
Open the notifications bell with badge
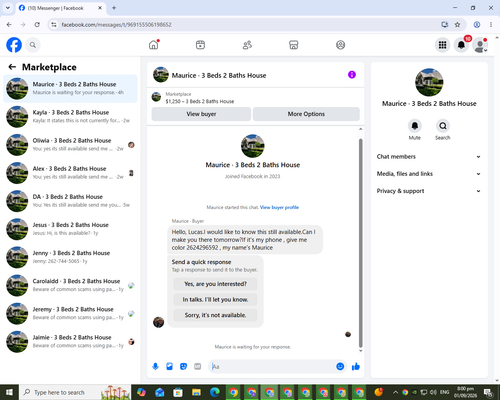click(461, 45)
